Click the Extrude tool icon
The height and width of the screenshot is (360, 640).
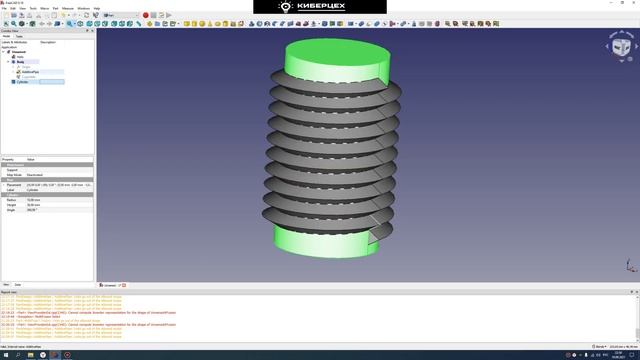pos(251,24)
